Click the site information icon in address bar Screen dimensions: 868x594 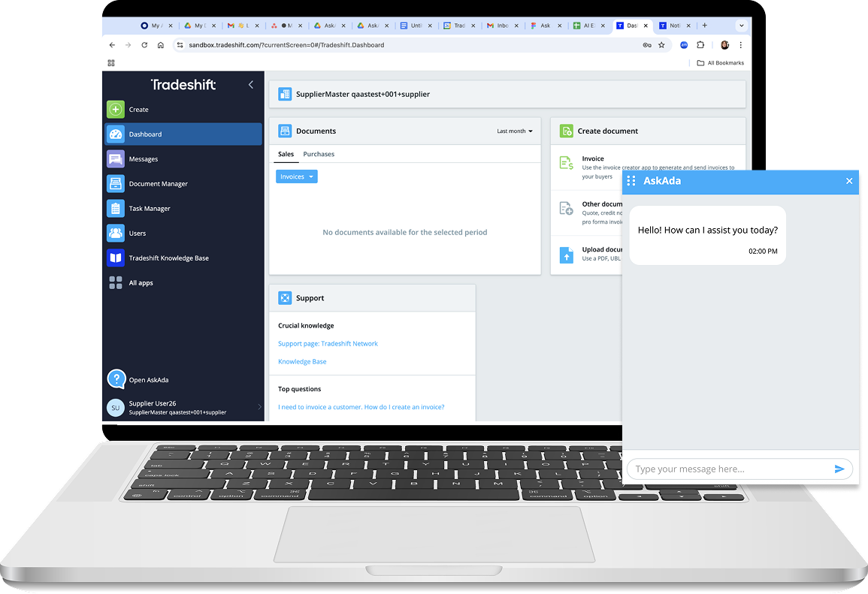pyautogui.click(x=180, y=45)
